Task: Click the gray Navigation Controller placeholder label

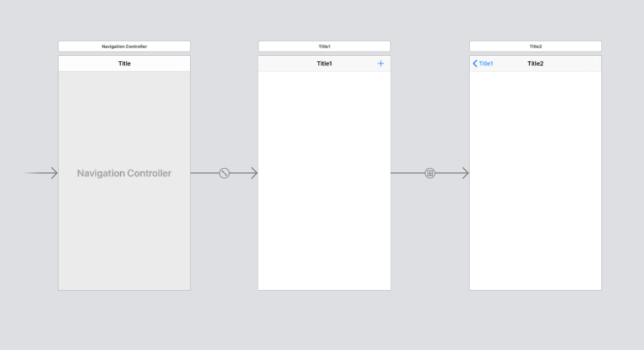Action: [124, 173]
